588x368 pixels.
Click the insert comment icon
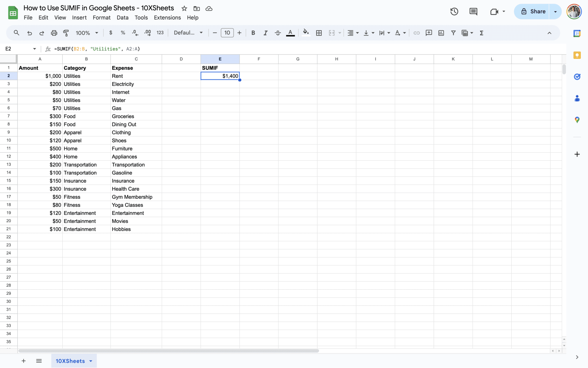point(429,33)
